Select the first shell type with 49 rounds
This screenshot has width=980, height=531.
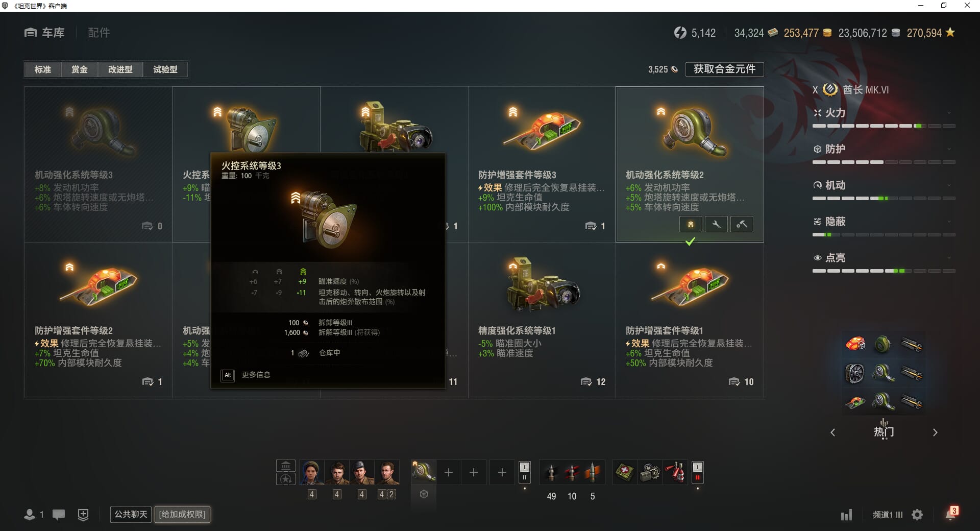point(551,472)
